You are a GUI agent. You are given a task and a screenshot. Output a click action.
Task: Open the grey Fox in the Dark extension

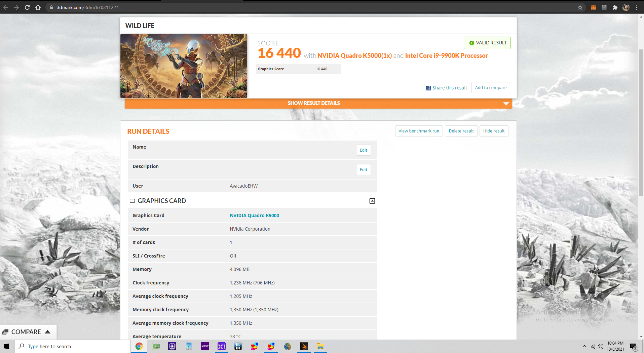click(604, 7)
